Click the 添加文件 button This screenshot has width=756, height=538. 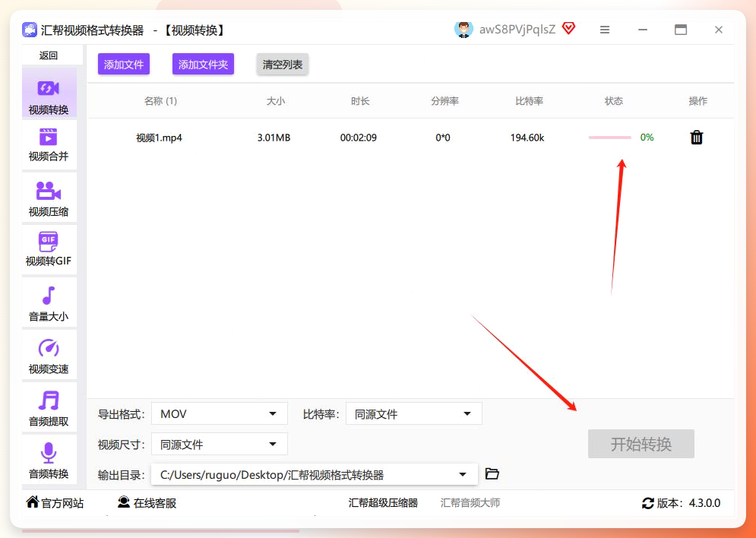point(124,64)
